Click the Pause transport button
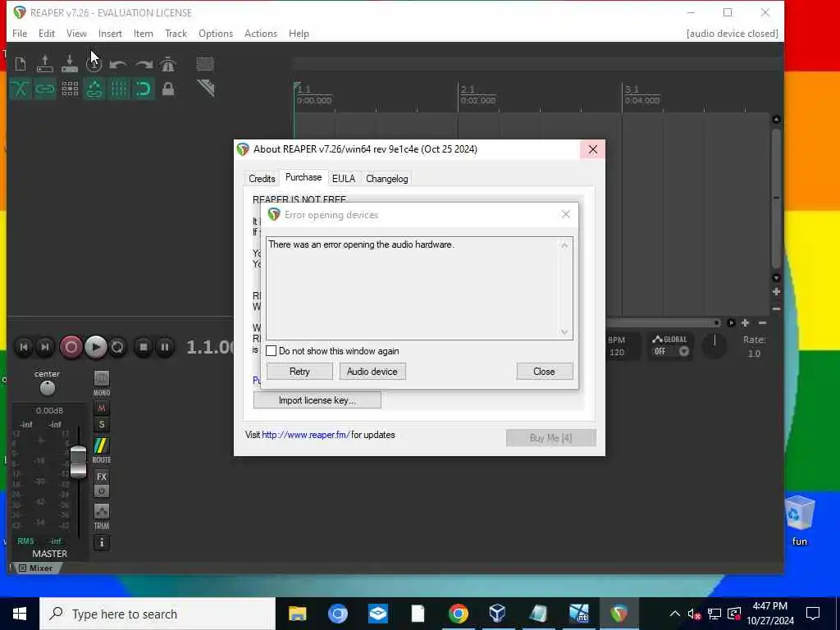 pos(165,347)
